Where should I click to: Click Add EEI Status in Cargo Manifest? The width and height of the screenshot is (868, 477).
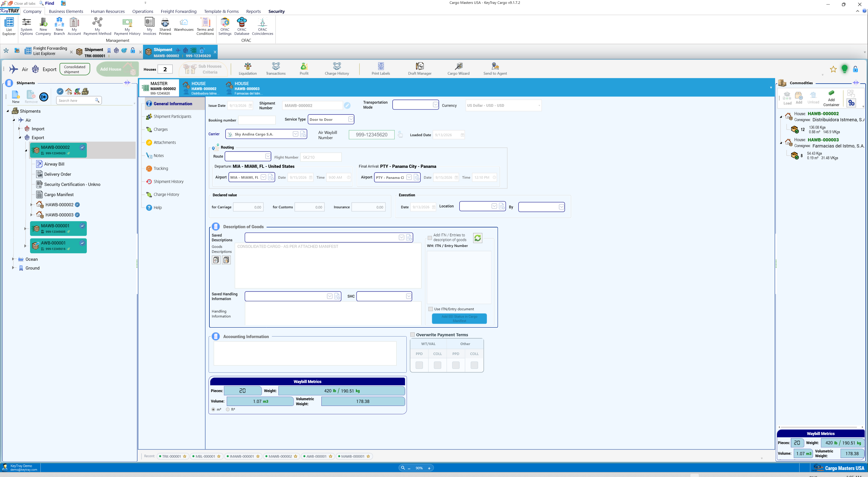click(459, 319)
